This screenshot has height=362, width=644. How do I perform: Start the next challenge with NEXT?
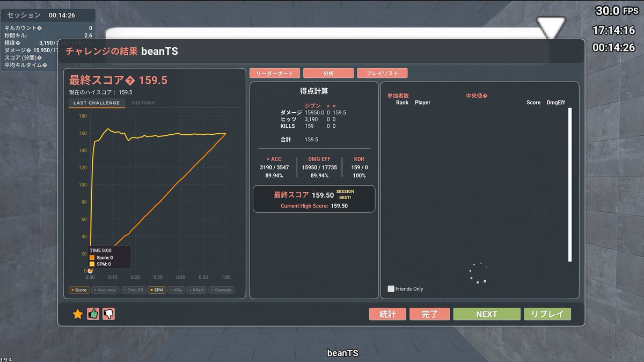487,314
